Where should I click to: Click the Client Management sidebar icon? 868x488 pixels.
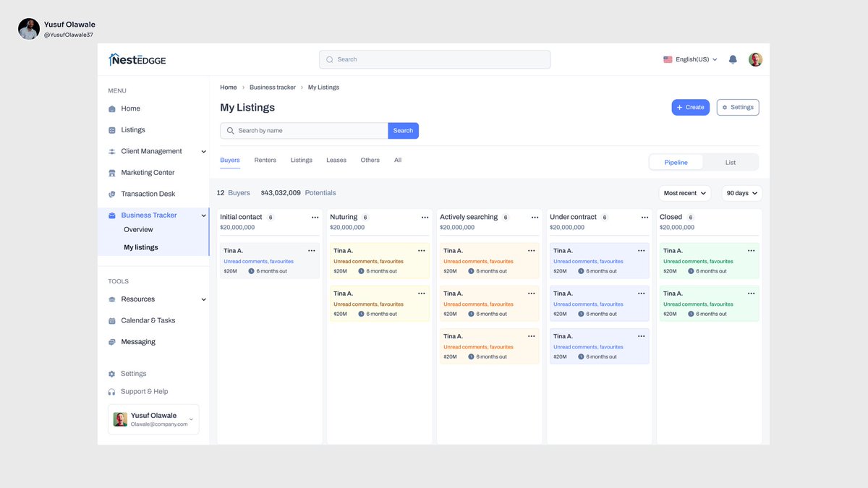tap(113, 150)
